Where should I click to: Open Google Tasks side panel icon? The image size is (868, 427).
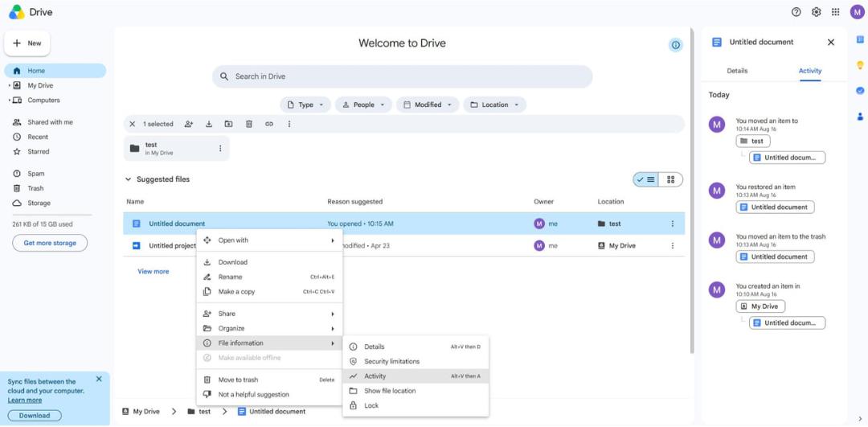tap(860, 90)
